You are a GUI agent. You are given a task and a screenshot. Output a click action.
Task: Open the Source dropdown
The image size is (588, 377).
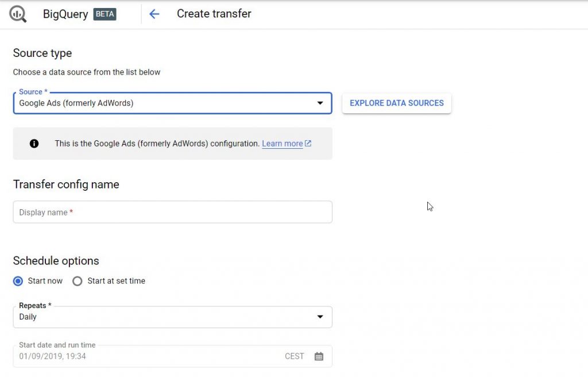coord(172,103)
